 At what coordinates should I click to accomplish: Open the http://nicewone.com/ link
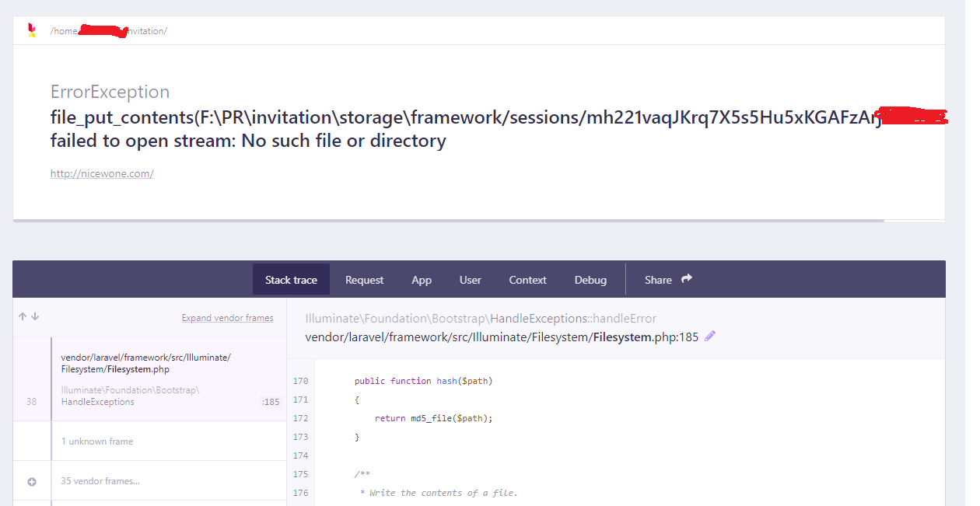click(102, 174)
